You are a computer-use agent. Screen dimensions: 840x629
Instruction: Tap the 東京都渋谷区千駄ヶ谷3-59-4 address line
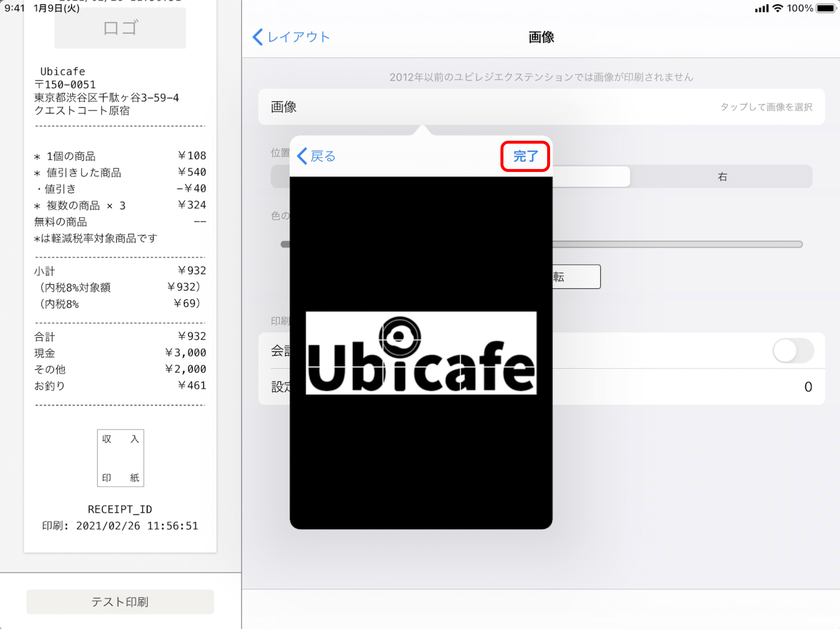107,98
